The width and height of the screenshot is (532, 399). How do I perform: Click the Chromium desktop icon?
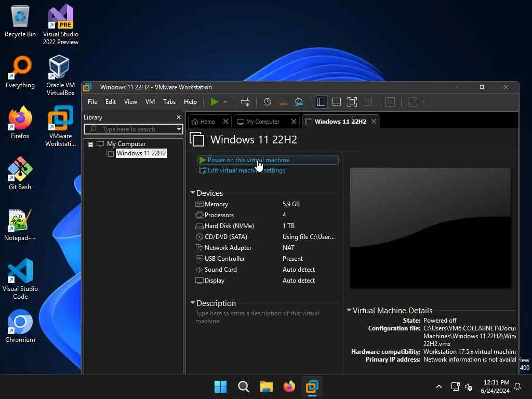[20, 326]
